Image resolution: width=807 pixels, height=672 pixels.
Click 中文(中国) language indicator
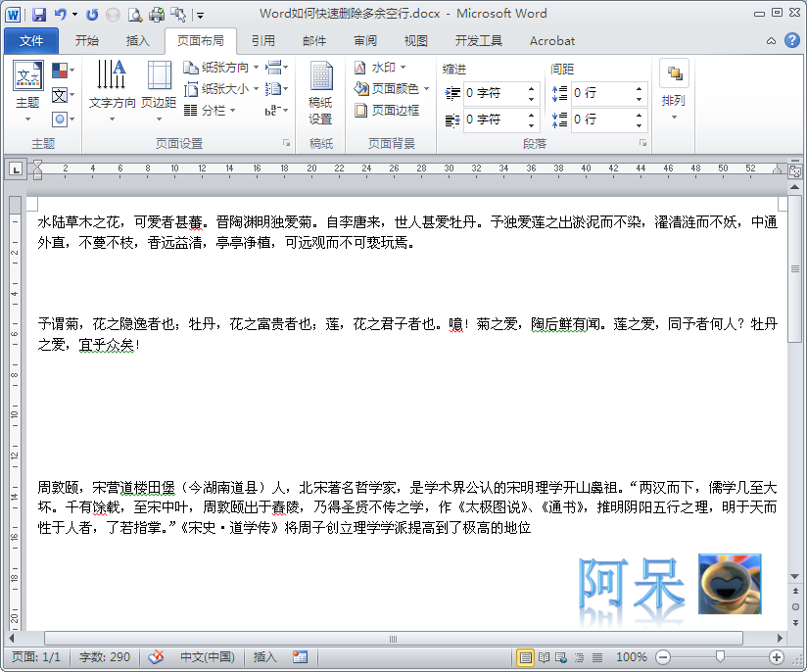tap(208, 657)
